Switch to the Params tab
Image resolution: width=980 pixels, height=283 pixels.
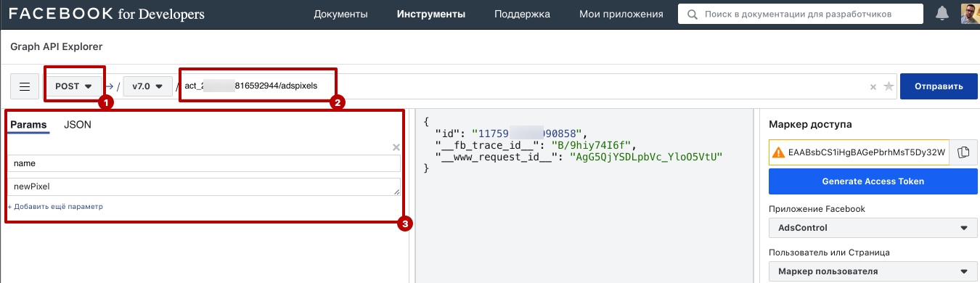coord(28,125)
